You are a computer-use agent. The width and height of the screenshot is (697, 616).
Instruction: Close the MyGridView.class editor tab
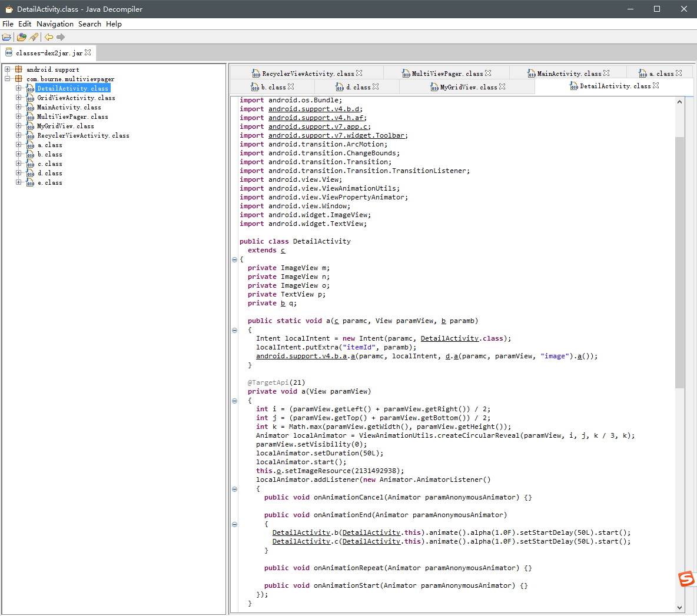(x=502, y=86)
